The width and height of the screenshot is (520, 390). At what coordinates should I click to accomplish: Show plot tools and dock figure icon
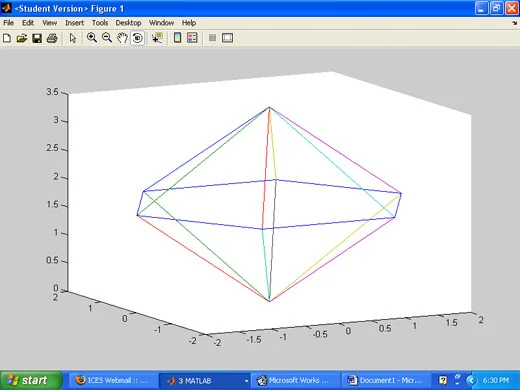click(x=227, y=38)
